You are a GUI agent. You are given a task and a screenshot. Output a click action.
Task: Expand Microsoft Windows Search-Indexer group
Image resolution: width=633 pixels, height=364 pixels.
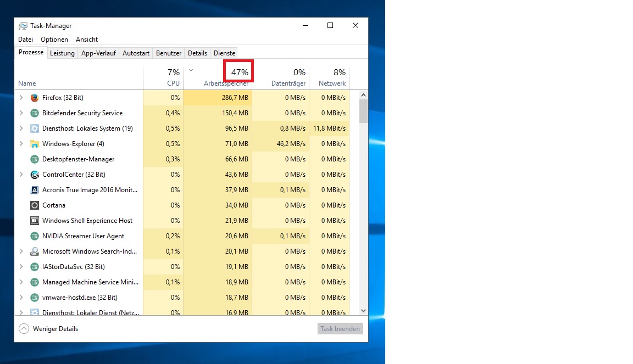click(x=21, y=251)
